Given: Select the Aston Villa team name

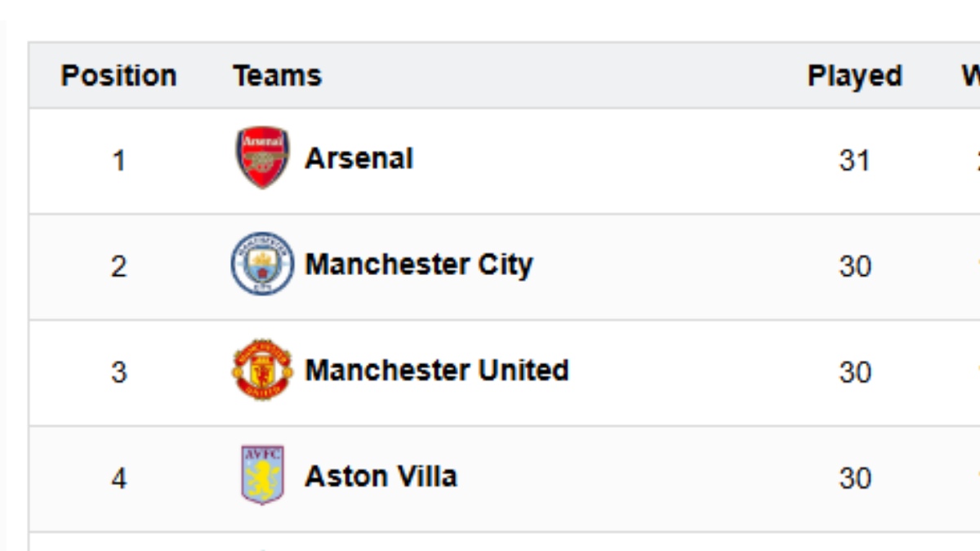Looking at the screenshot, I should [x=380, y=476].
